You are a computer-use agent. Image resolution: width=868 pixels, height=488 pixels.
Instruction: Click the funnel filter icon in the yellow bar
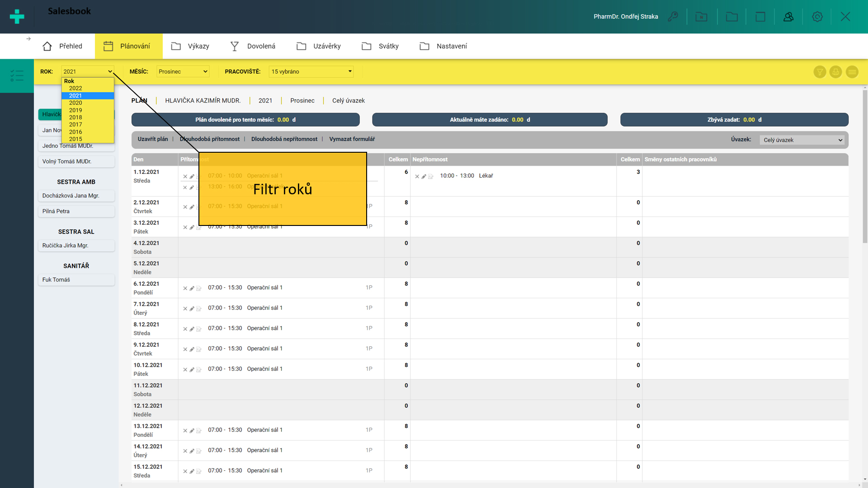820,72
